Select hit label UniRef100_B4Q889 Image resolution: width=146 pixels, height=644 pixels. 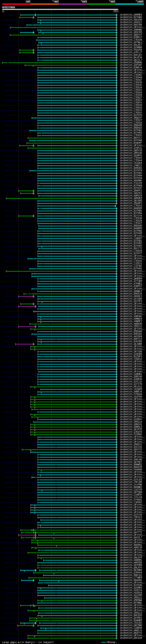[131, 208]
